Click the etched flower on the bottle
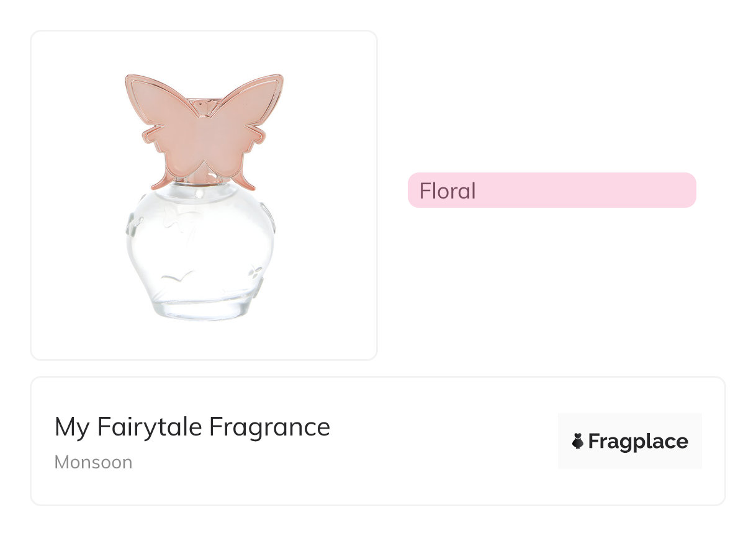This screenshot has height=536, width=756. (x=253, y=272)
